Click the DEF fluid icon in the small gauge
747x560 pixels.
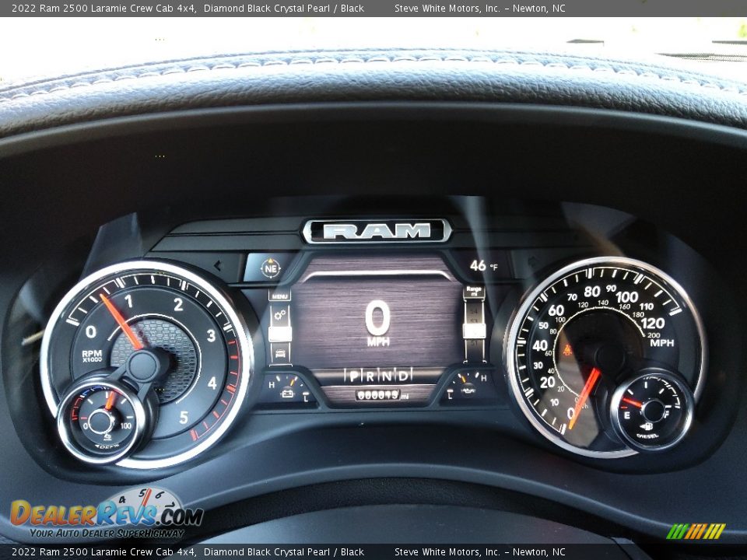click(107, 436)
